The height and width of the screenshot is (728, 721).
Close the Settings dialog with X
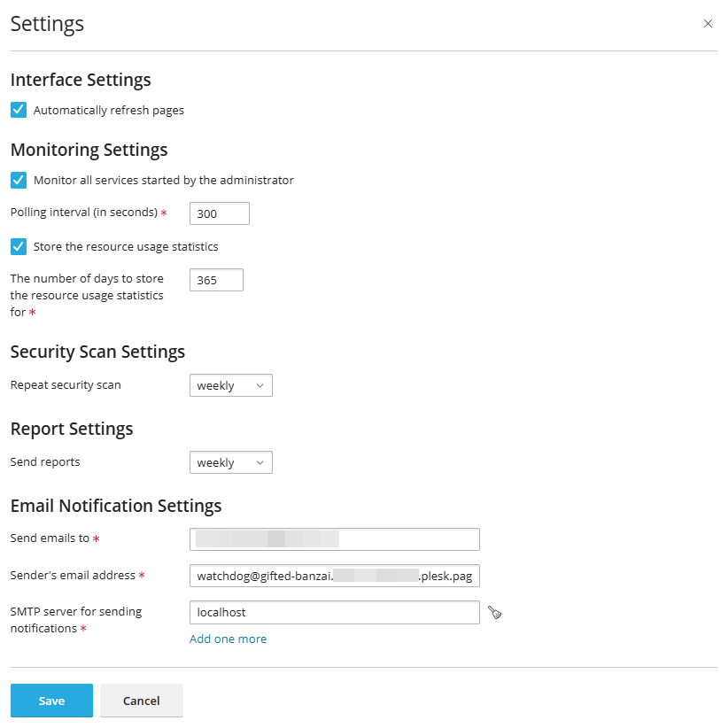[708, 24]
